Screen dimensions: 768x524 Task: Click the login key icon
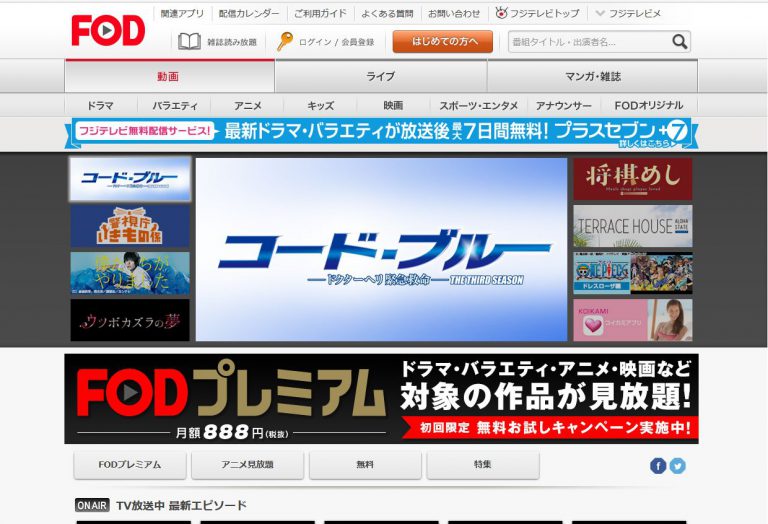point(285,42)
